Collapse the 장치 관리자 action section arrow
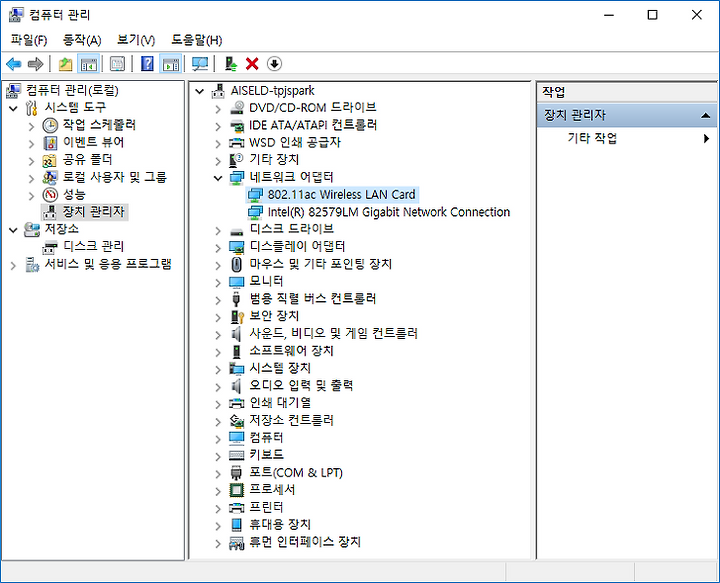 click(706, 115)
